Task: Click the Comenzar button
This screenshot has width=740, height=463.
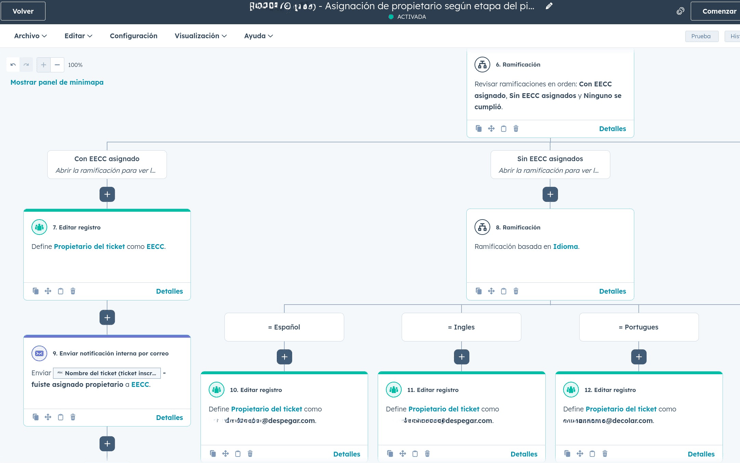Action: pyautogui.click(x=717, y=11)
